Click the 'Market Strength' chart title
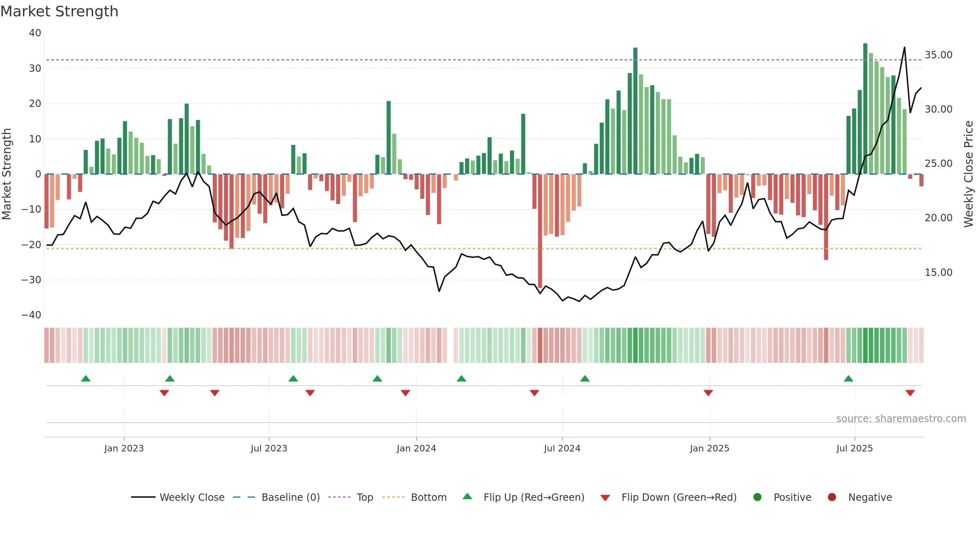 click(x=59, y=11)
